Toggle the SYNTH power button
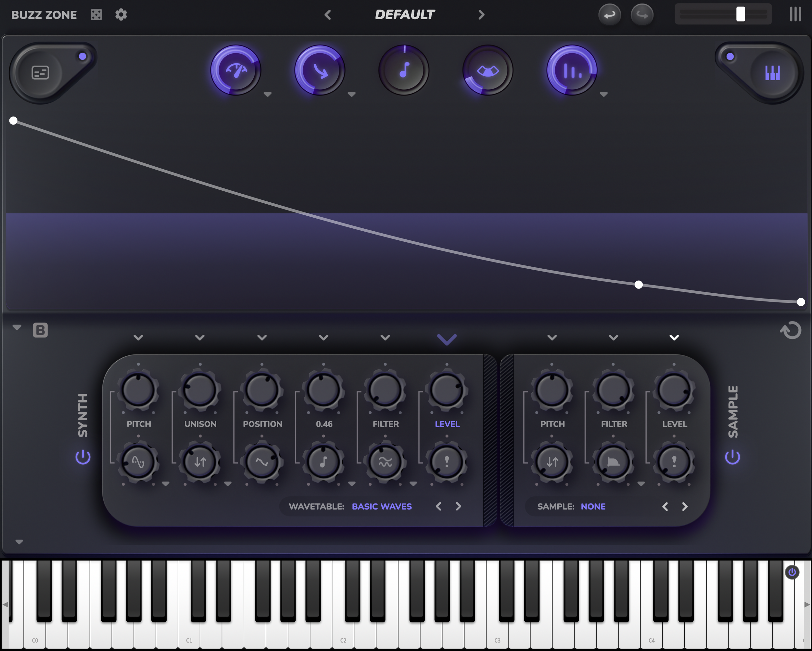The image size is (812, 651). tap(83, 457)
